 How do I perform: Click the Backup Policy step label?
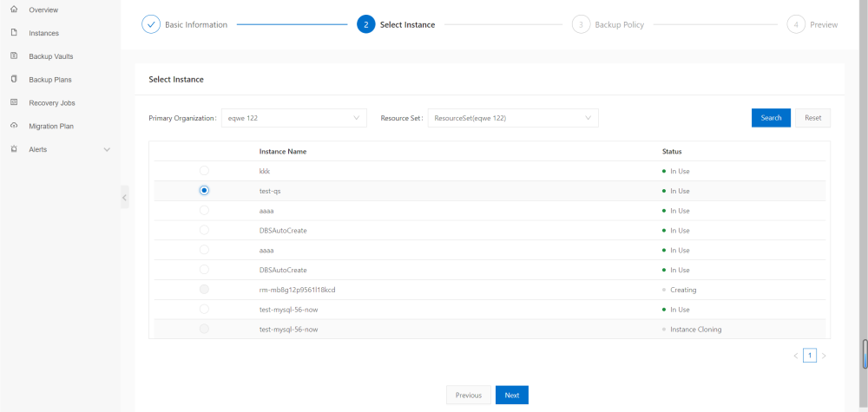click(x=620, y=25)
